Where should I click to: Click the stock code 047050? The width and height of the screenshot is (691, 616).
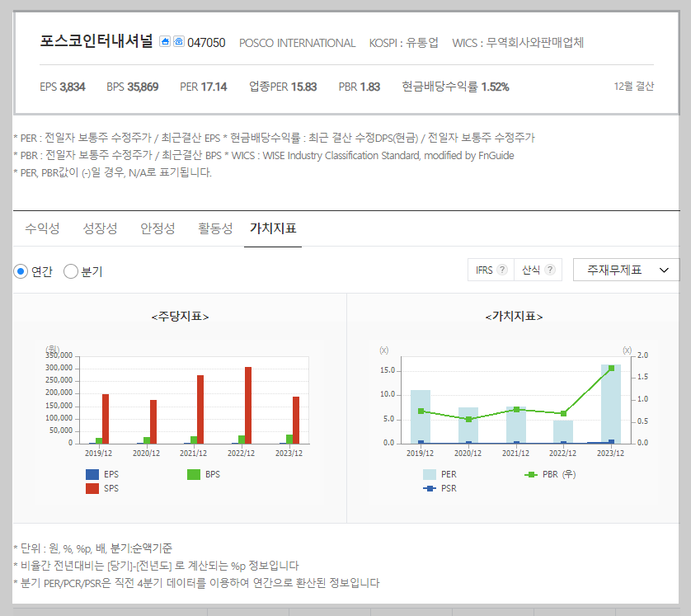(x=206, y=43)
